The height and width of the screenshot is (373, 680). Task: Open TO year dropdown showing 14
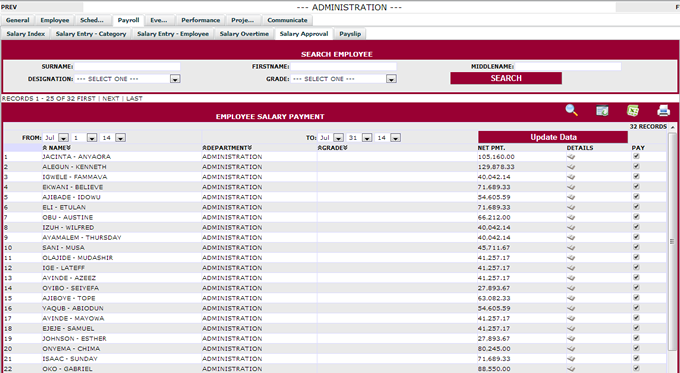[x=388, y=137]
